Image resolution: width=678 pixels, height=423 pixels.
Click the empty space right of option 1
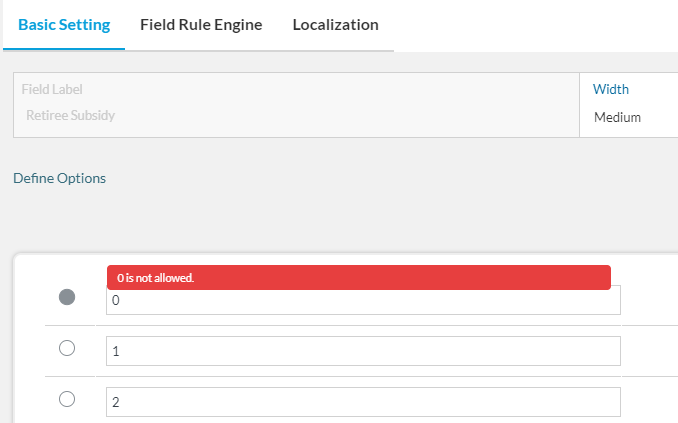click(x=649, y=351)
